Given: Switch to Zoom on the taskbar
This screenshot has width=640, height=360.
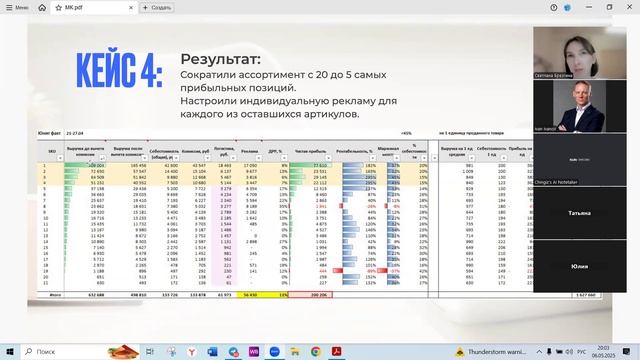Looking at the screenshot, I should point(274,351).
